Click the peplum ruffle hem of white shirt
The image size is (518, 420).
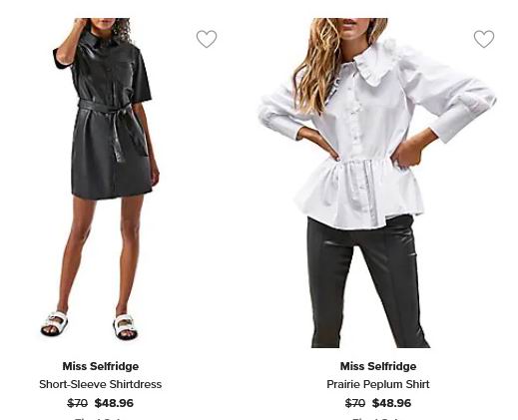[x=359, y=193]
